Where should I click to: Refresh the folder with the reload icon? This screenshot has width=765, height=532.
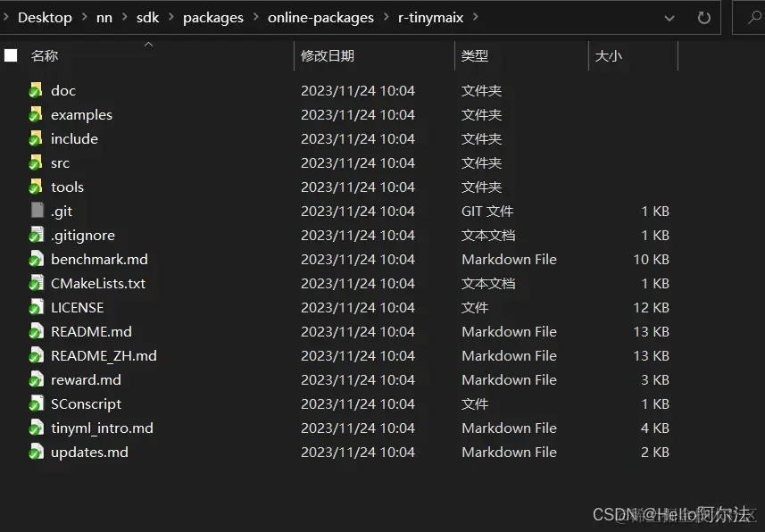(703, 18)
